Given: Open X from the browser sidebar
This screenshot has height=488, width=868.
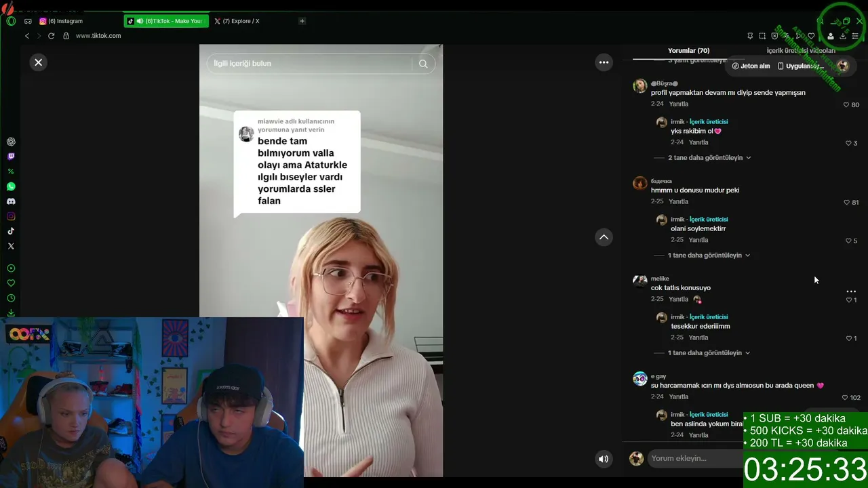Looking at the screenshot, I should click(x=11, y=246).
